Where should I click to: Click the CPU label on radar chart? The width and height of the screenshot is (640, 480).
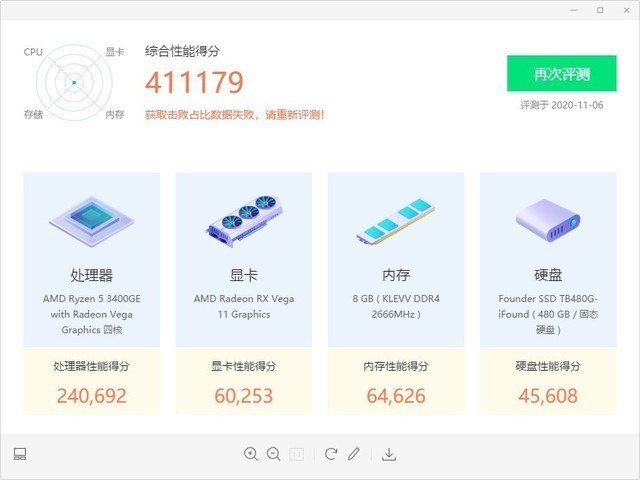pyautogui.click(x=33, y=52)
